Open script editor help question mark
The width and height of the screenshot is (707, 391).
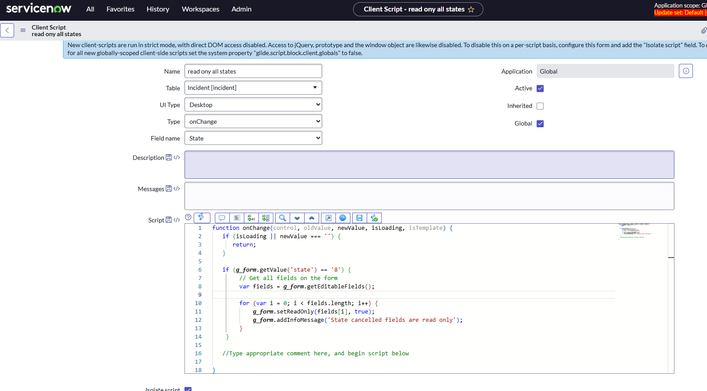(x=188, y=217)
